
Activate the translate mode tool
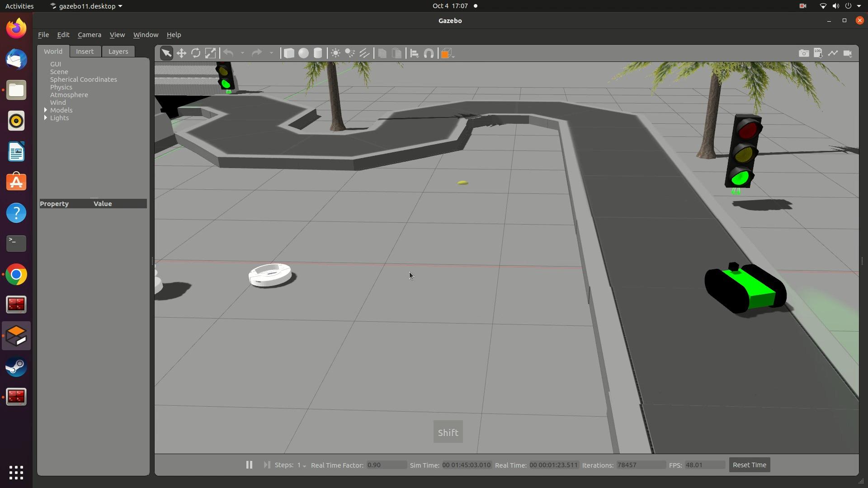click(x=181, y=53)
